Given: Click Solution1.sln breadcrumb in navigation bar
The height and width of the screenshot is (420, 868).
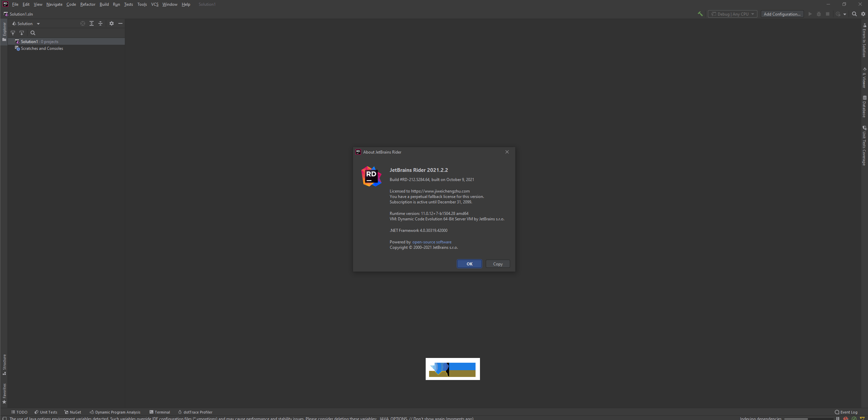Looking at the screenshot, I should [18, 14].
